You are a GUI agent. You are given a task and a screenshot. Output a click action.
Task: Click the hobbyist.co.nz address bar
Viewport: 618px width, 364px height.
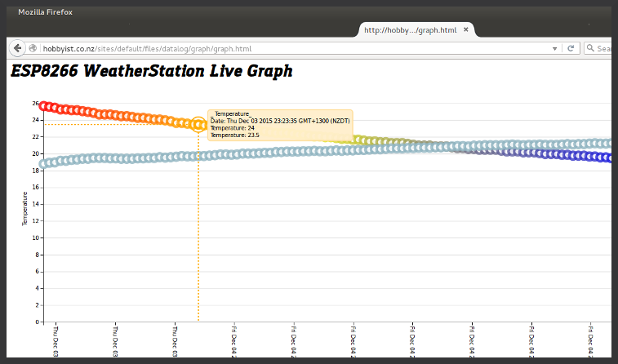coord(245,48)
